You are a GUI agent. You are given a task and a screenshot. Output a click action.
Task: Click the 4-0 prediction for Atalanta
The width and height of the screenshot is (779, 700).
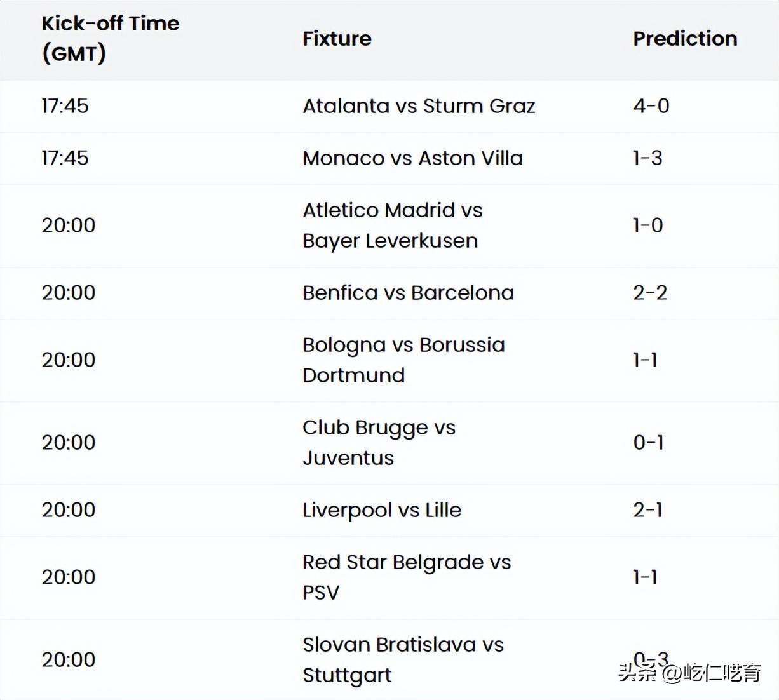click(x=651, y=106)
